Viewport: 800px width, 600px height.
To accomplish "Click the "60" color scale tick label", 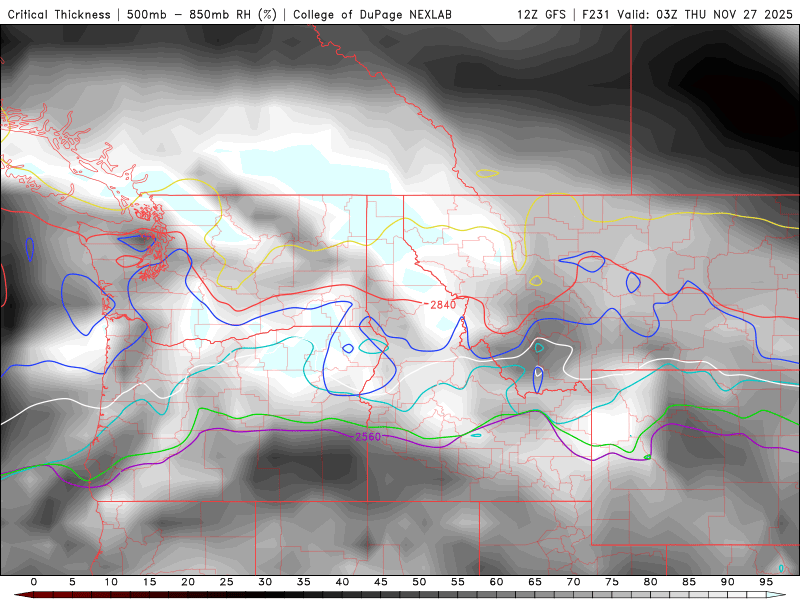I will click(x=496, y=582).
